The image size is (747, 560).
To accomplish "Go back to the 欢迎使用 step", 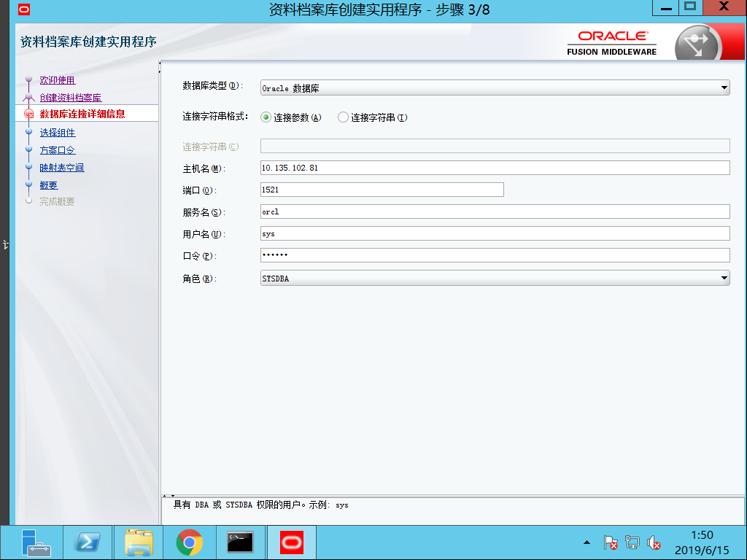I will 57,80.
